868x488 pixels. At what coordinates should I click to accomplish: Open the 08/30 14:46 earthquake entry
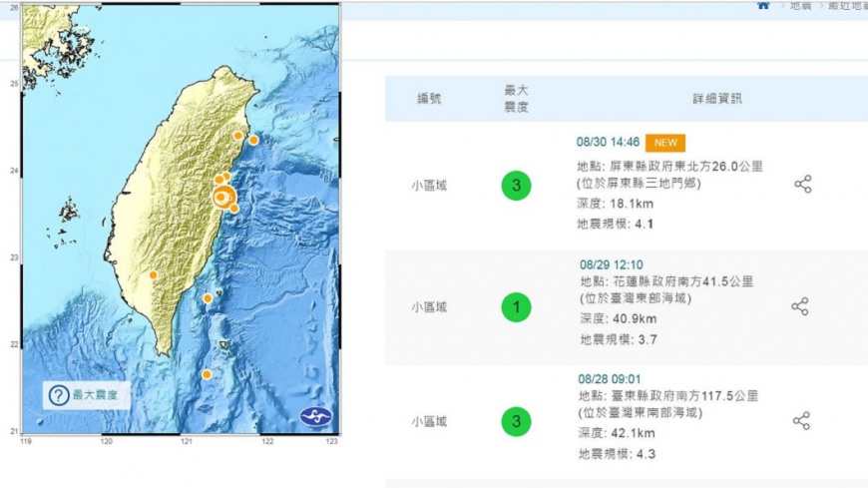point(608,143)
